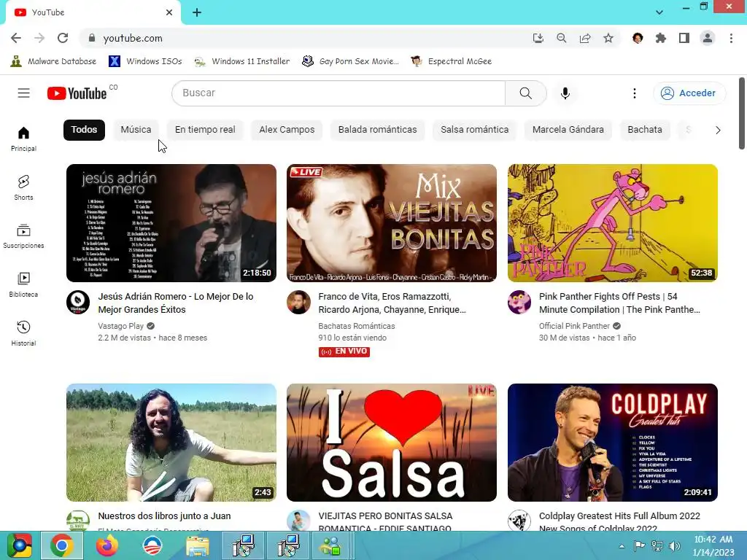Open Historial in the sidebar

pos(23,333)
